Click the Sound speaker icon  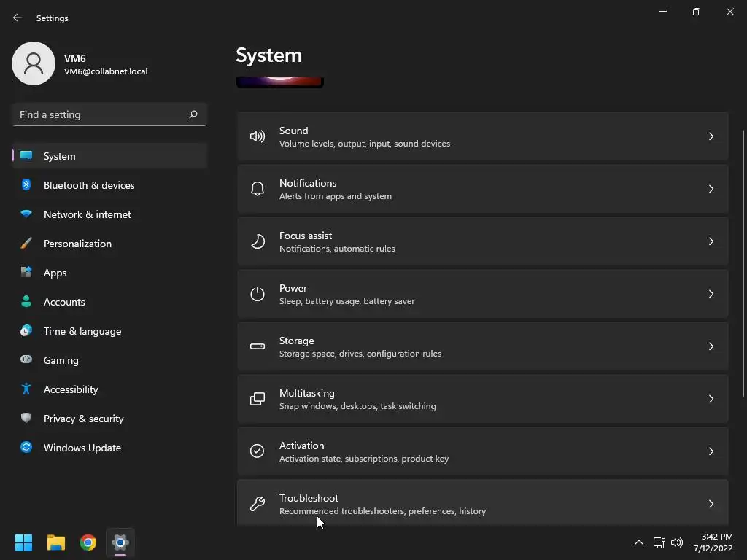(x=258, y=136)
